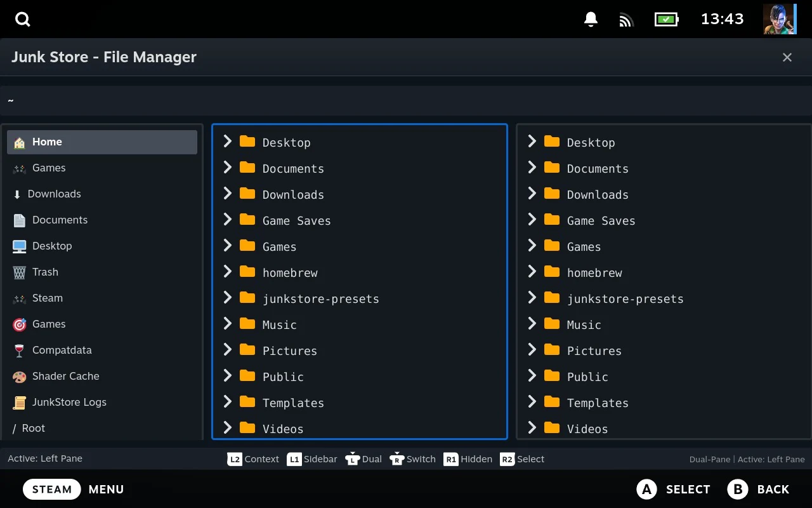Click "Game Saves" name in right pane
Image resolution: width=812 pixels, height=508 pixels.
click(x=601, y=221)
